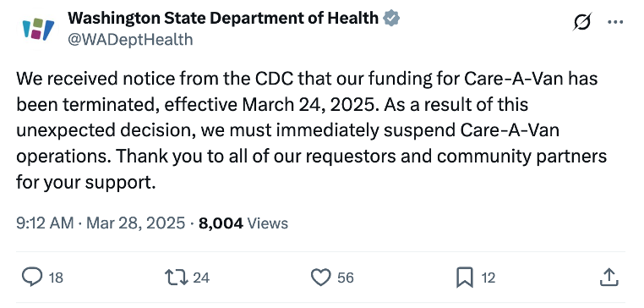The image size is (644, 308).
Task: Click the repost arrows icon
Action: [x=176, y=278]
